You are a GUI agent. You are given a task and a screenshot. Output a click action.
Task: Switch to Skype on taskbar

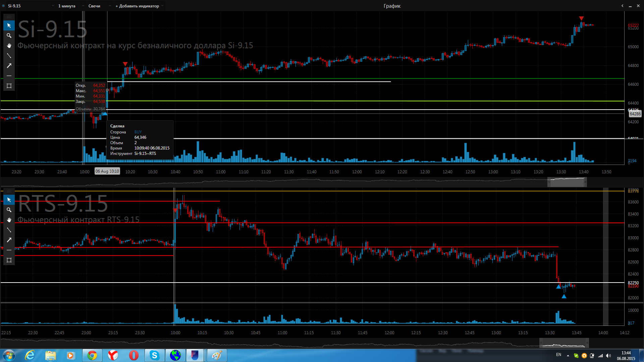tap(155, 355)
